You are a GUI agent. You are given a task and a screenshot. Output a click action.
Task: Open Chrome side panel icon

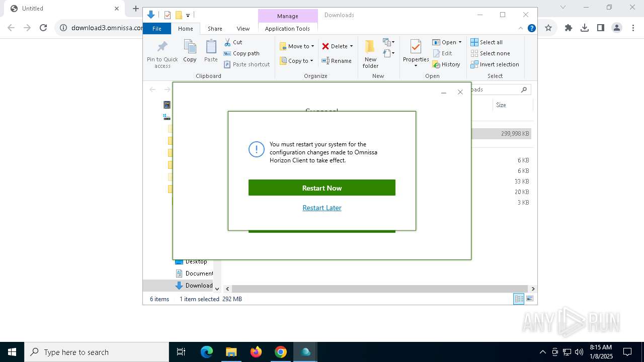(x=601, y=28)
